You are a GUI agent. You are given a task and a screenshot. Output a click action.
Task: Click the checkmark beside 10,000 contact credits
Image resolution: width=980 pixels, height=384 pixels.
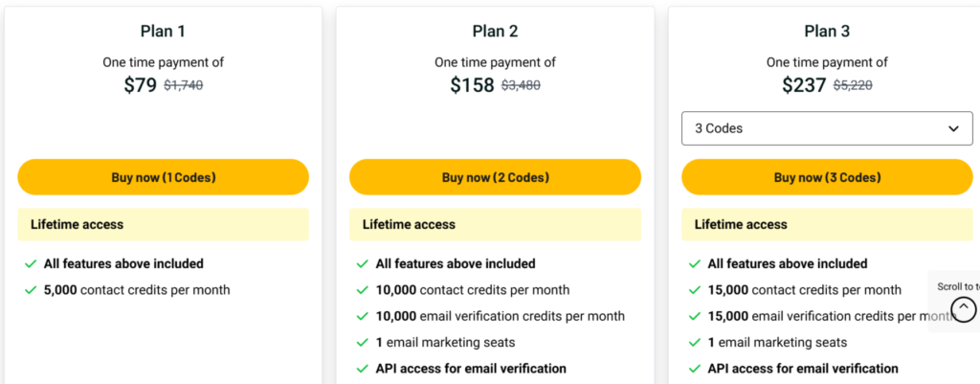362,290
